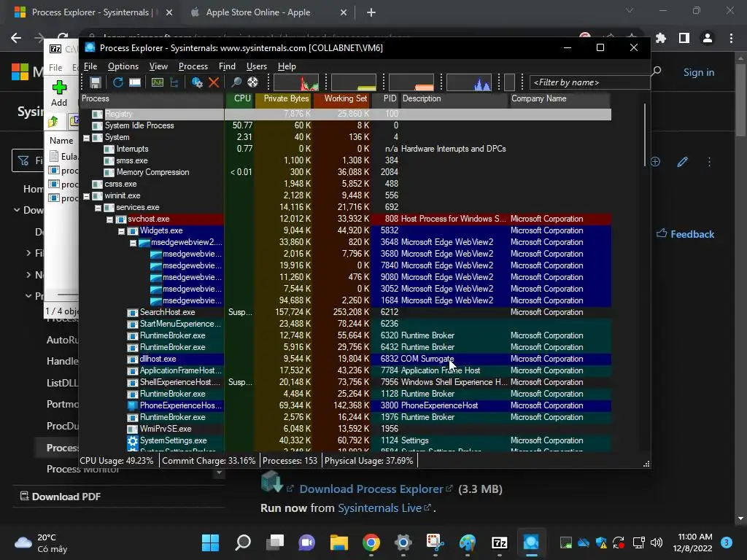Open a new browser tab
This screenshot has height=560, width=747.
click(x=371, y=12)
